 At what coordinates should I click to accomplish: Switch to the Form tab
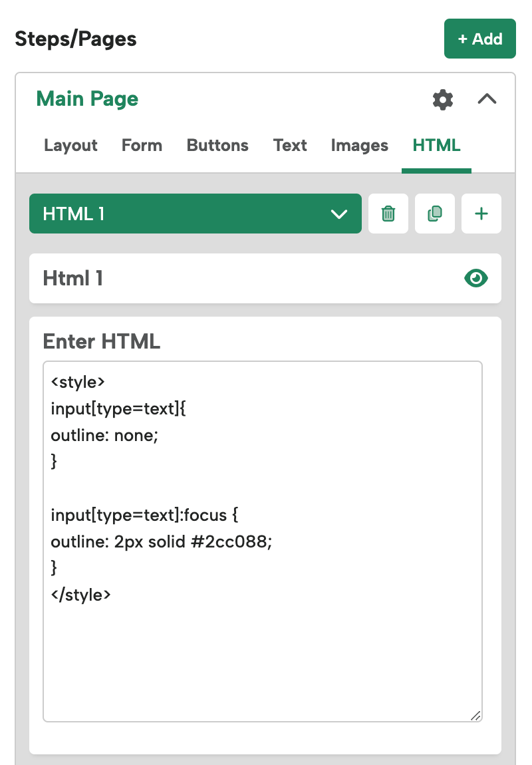tap(142, 146)
